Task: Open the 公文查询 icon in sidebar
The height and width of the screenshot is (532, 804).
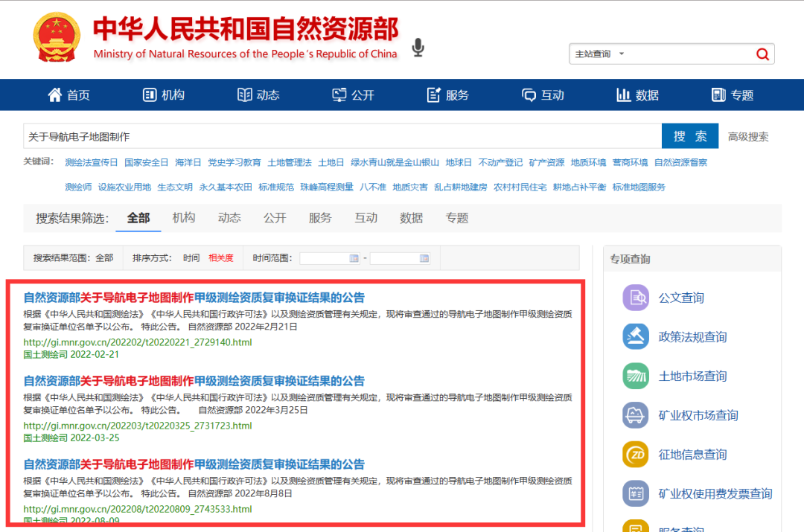Action: pos(635,298)
